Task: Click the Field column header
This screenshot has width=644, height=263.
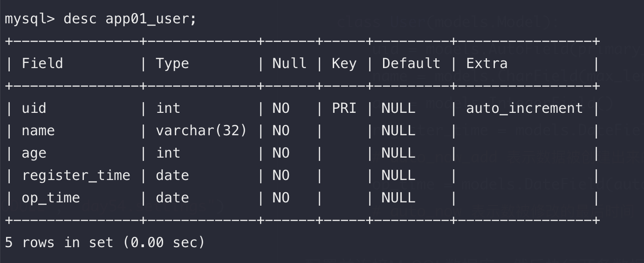Action: pos(42,63)
